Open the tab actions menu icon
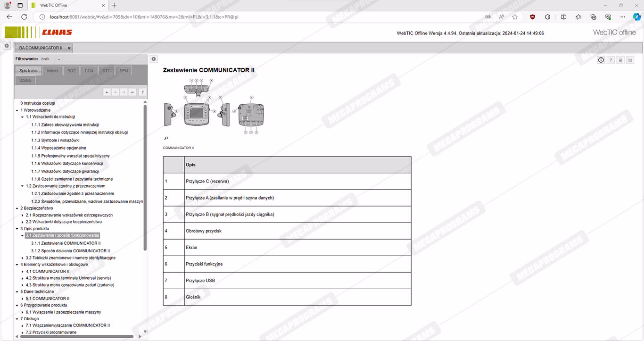The width and height of the screenshot is (644, 341). [20, 5]
